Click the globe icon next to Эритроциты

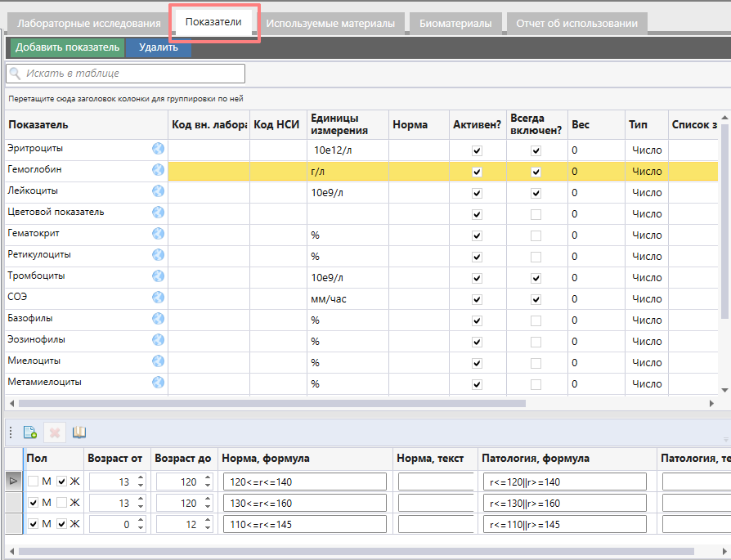[159, 149]
